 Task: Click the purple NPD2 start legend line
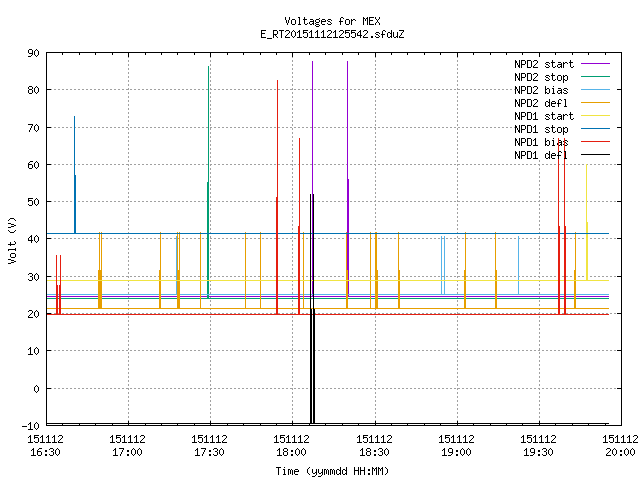596,64
